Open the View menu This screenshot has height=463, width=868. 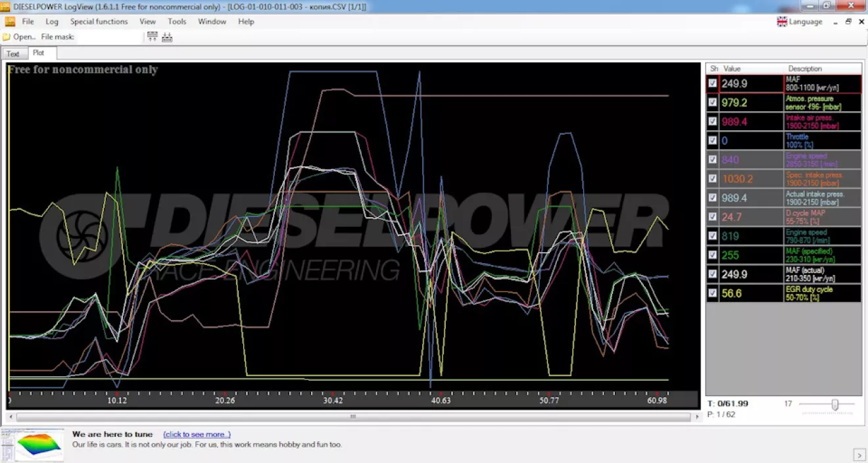coord(147,22)
